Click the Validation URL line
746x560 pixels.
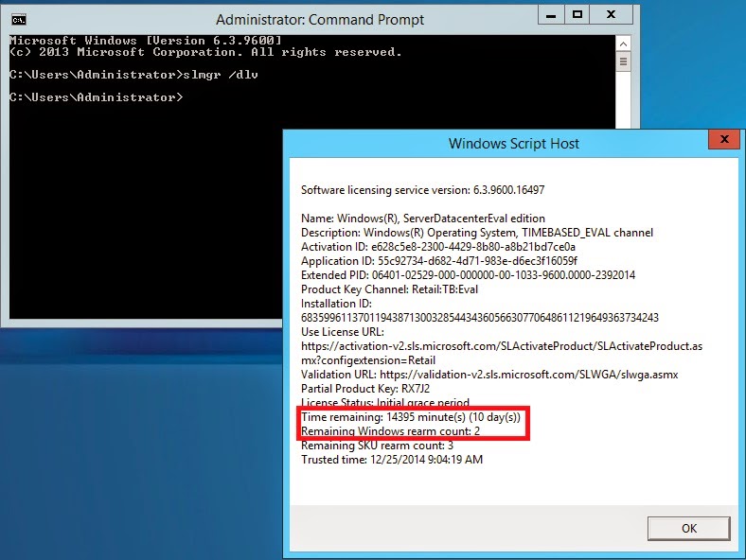pyautogui.click(x=489, y=375)
